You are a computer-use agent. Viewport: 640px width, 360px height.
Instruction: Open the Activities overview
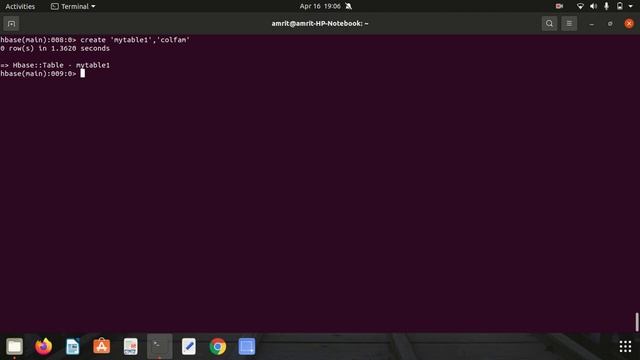click(20, 6)
